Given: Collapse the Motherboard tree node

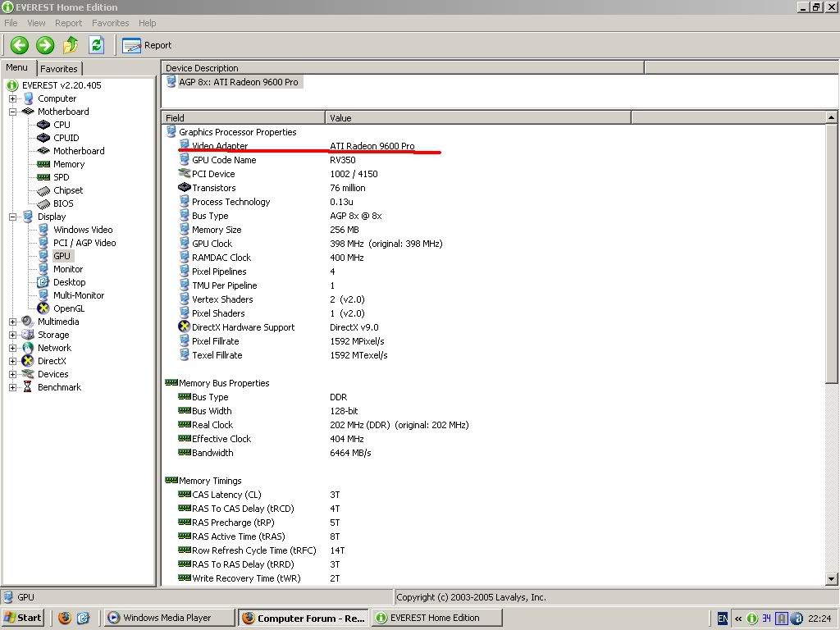Looking at the screenshot, I should coord(13,112).
